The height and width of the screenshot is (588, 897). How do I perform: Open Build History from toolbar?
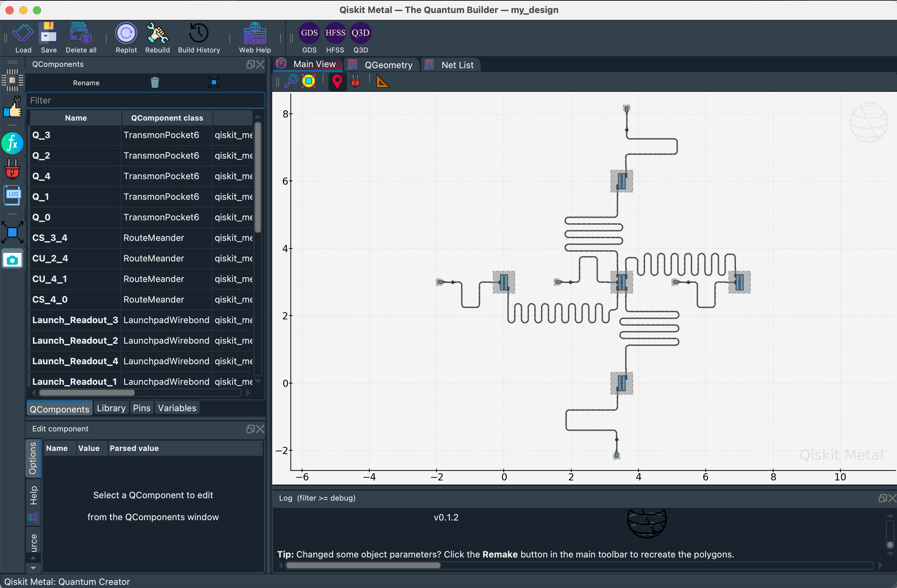tap(199, 34)
